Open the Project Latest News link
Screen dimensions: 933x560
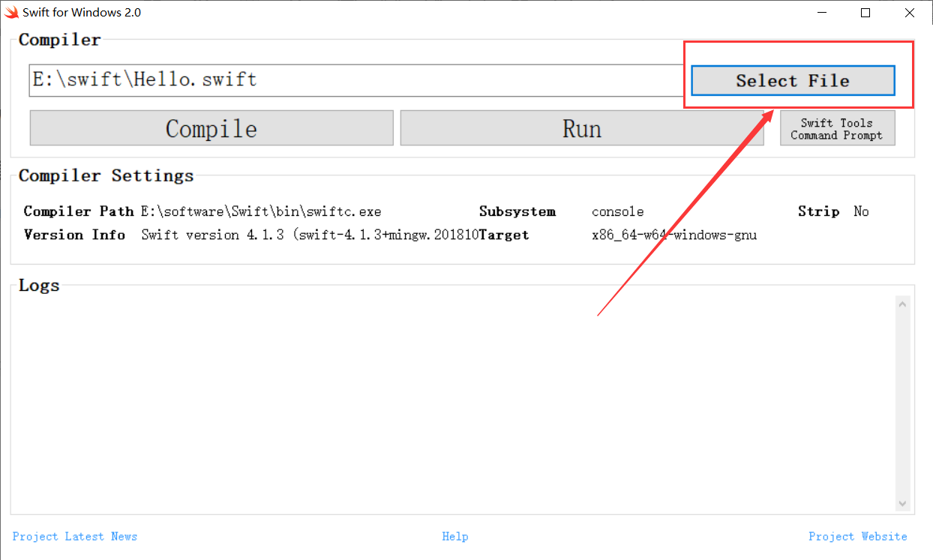[x=74, y=536]
